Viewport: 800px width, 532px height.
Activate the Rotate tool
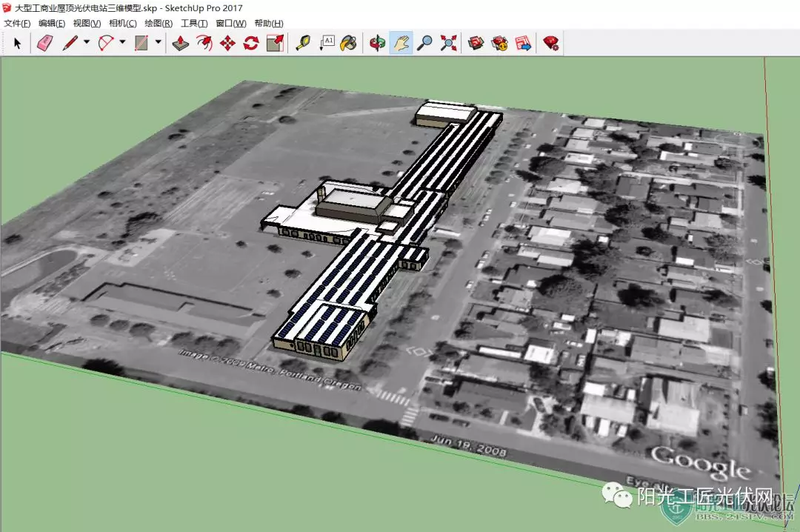(x=251, y=43)
